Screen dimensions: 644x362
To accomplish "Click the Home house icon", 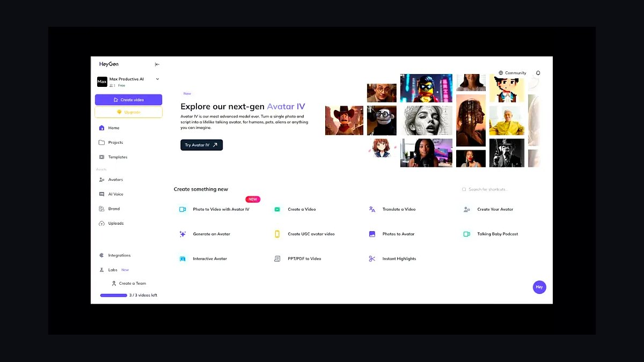I will pyautogui.click(x=102, y=128).
